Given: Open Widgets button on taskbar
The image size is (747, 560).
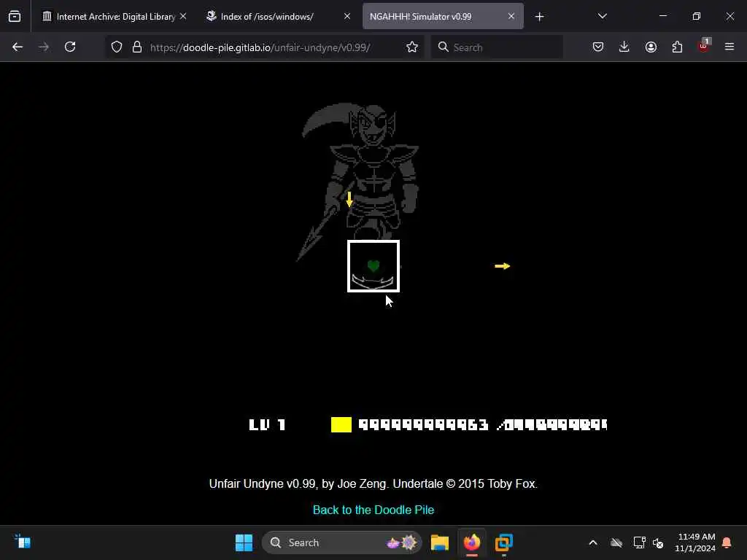Looking at the screenshot, I should pyautogui.click(x=23, y=542).
